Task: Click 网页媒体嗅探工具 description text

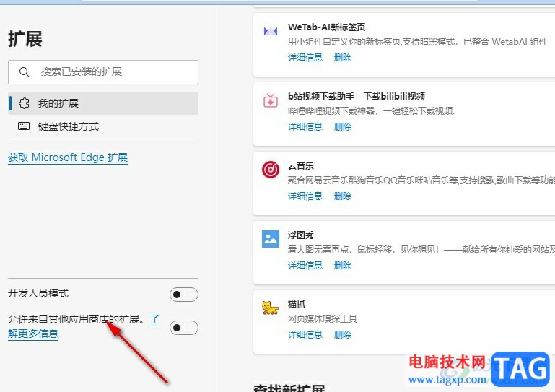Action: 323,319
